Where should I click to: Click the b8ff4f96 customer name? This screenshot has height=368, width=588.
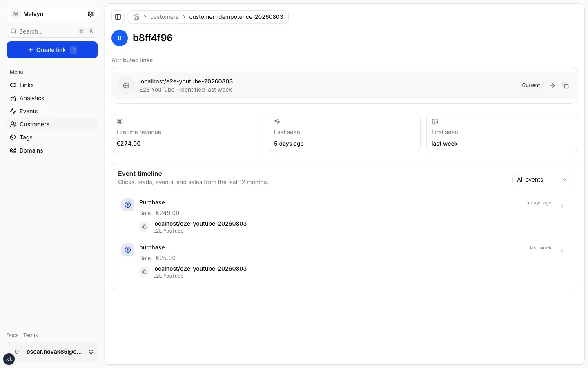pos(153,38)
